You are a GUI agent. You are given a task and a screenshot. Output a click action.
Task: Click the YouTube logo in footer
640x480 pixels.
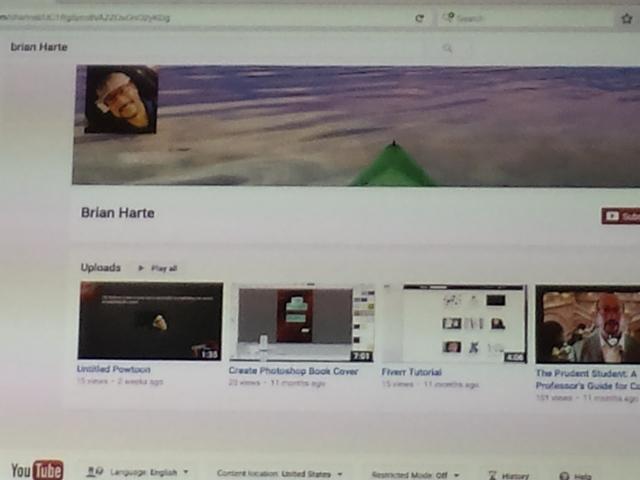(x=37, y=470)
